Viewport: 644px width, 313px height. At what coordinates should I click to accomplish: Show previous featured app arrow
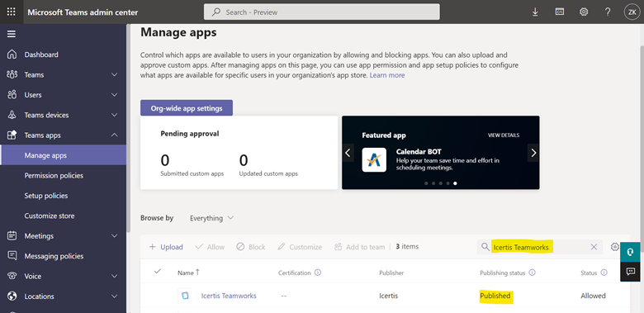pyautogui.click(x=348, y=153)
